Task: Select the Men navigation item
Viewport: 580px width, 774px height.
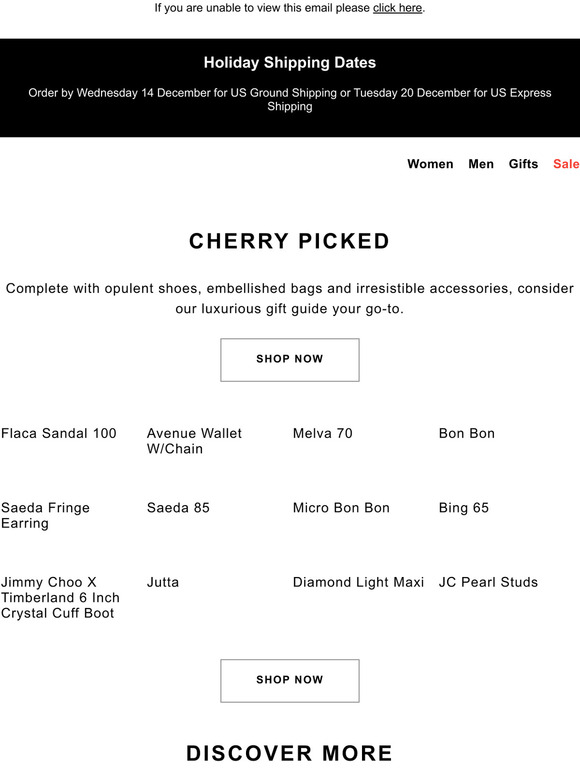Action: point(481,164)
